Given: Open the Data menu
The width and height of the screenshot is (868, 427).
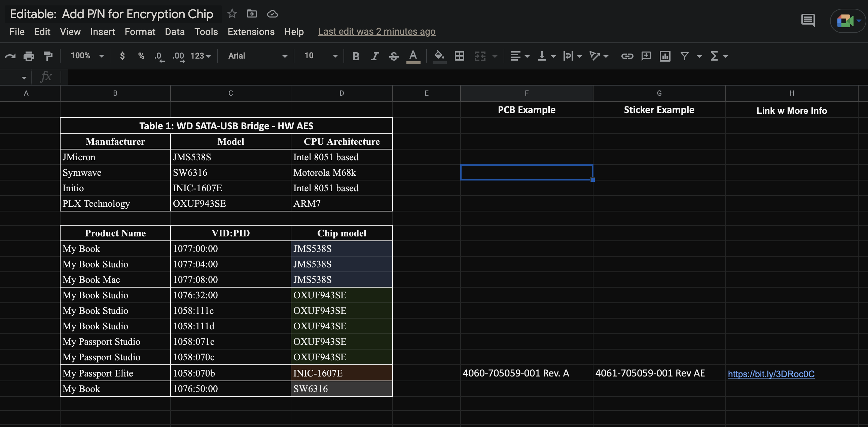Looking at the screenshot, I should pos(175,32).
